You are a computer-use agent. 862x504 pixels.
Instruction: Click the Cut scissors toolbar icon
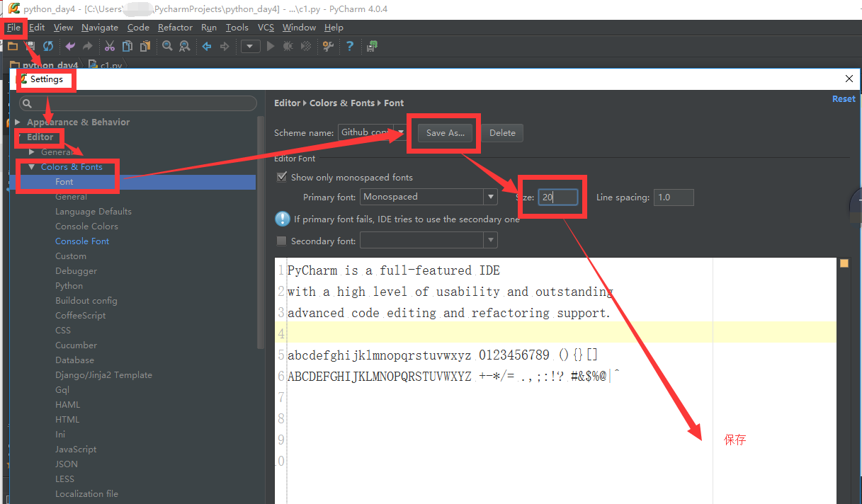pos(110,46)
